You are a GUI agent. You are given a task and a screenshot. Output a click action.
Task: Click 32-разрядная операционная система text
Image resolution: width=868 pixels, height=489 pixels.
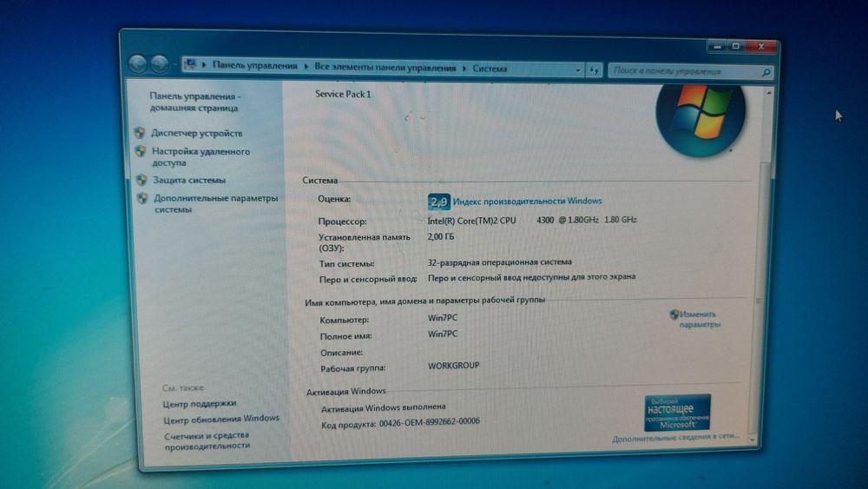[x=499, y=262]
